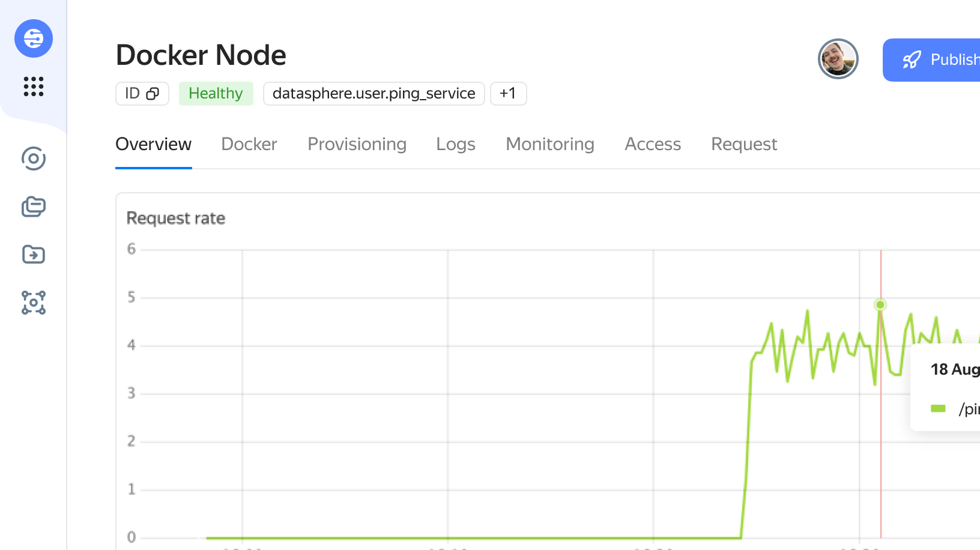The height and width of the screenshot is (550, 980).
Task: Open the nine-dot apps grid
Action: tap(34, 86)
